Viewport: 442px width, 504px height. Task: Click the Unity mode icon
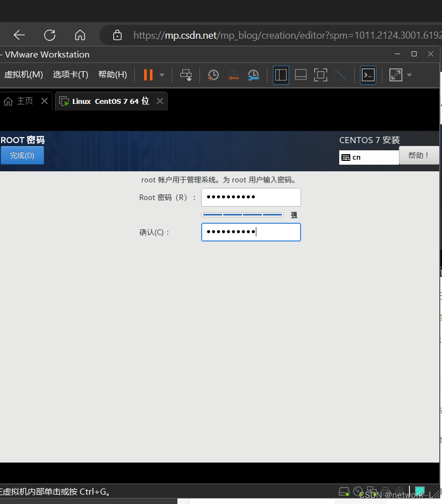click(341, 75)
